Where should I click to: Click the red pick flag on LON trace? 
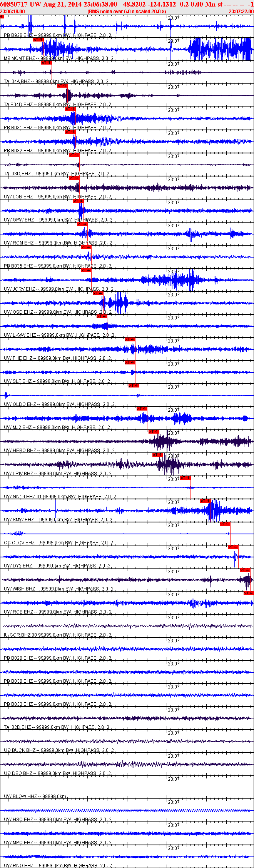pyautogui.click(x=74, y=178)
